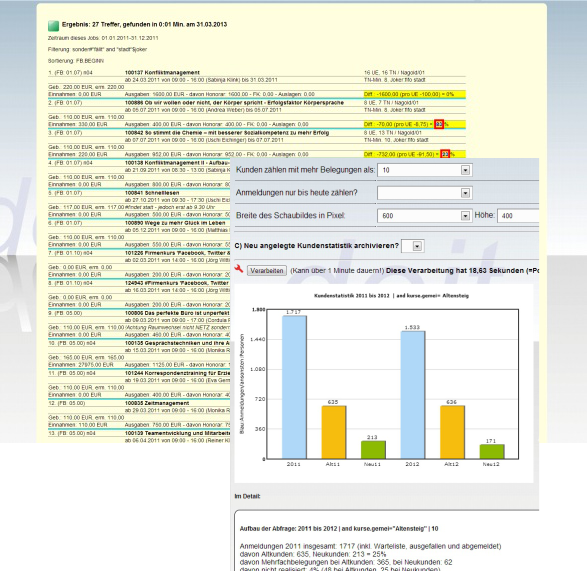Click the 'Filterung' line
587x571 pixels.
97,49
